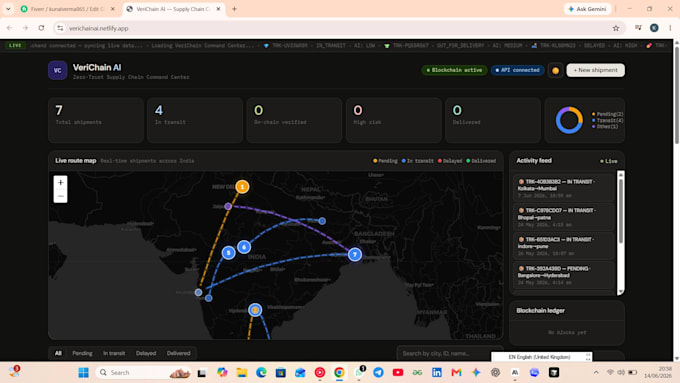Expand hidden system tray icons chevron
680x383 pixels.
pyautogui.click(x=596, y=373)
